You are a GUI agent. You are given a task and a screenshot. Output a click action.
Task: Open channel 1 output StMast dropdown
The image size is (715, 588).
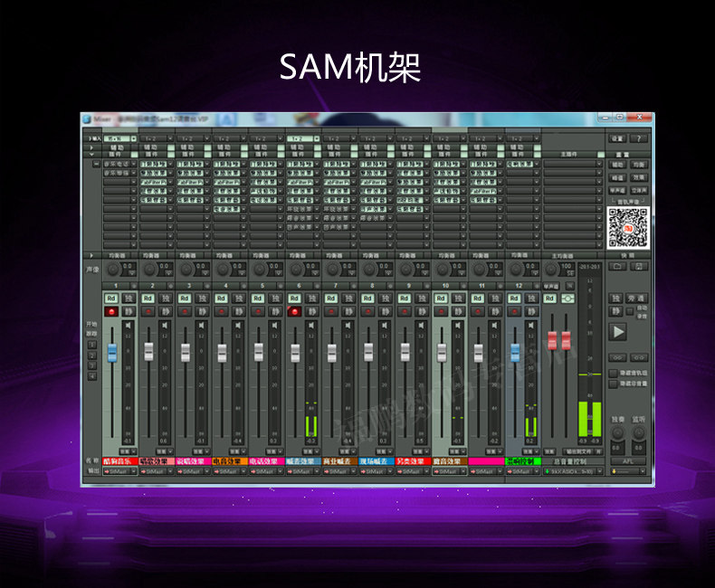[x=120, y=471]
